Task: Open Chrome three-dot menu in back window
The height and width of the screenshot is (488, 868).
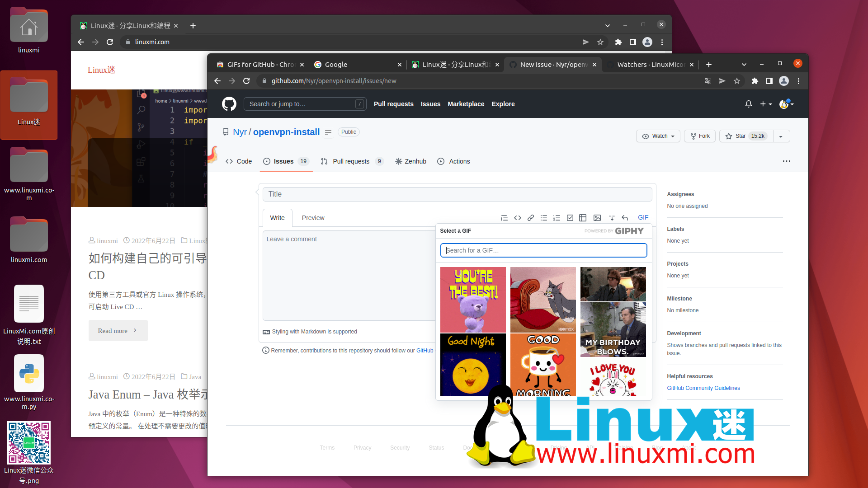Action: [x=662, y=42]
